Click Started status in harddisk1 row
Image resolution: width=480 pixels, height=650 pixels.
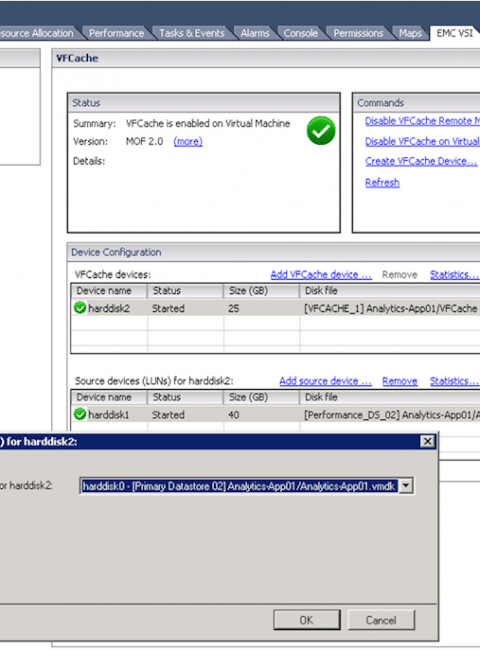tap(168, 415)
